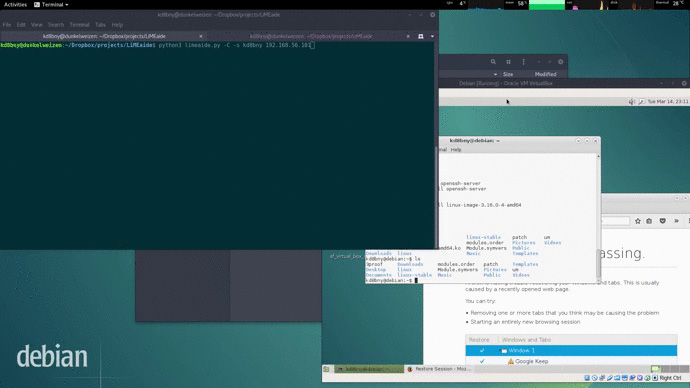The height and width of the screenshot is (388, 690).
Task: Open Help menu in Debian VM terminal
Action: (456, 150)
